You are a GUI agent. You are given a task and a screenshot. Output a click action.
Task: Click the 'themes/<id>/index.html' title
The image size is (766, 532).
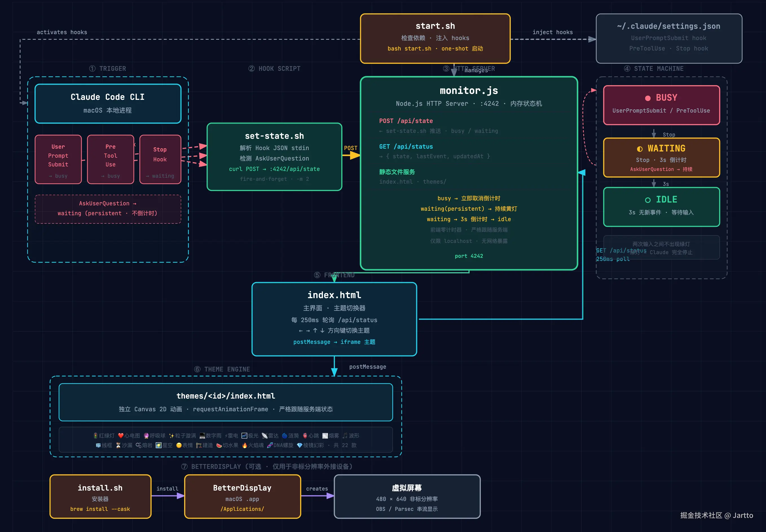coord(226,396)
